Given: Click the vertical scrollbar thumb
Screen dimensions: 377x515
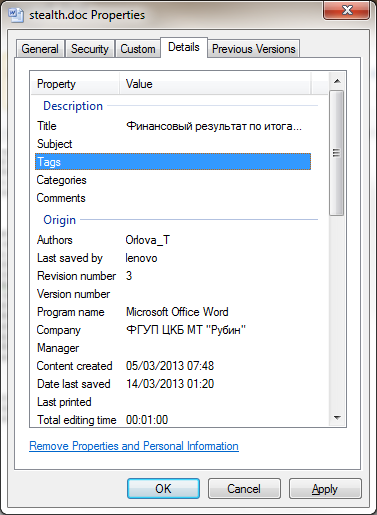Looking at the screenshot, I should (x=337, y=153).
